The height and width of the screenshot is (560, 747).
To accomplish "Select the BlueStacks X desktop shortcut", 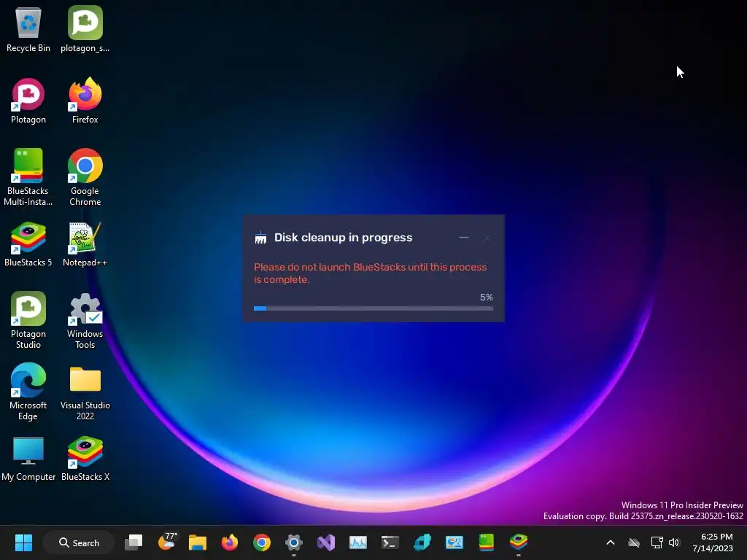I will 85,459.
